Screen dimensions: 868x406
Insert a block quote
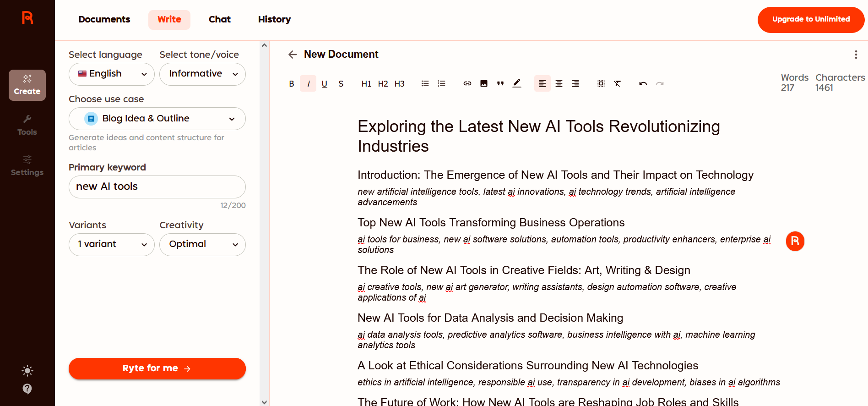pyautogui.click(x=500, y=84)
